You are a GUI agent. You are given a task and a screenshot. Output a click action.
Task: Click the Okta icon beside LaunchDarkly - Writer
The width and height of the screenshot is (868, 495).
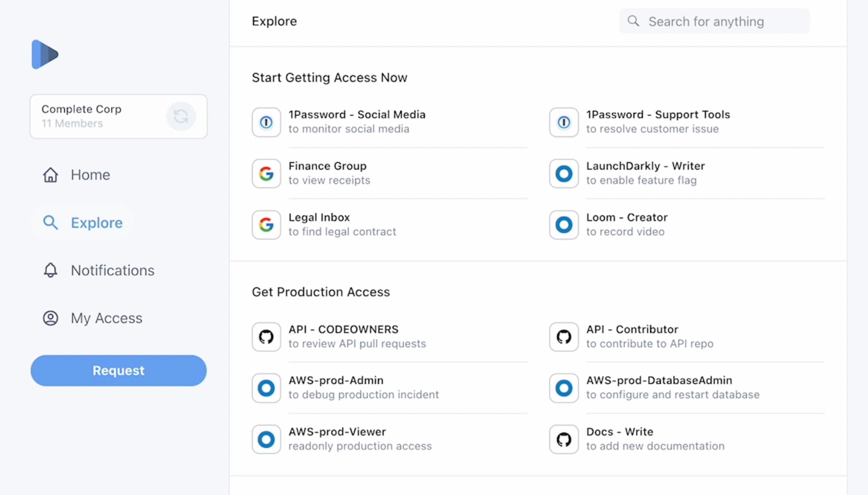tap(564, 174)
